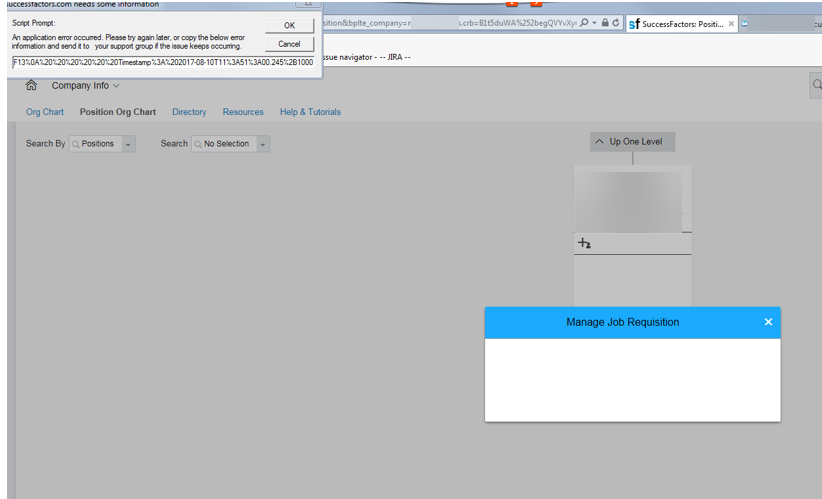Close the Script Prompt dialog window
The image size is (822, 499).
[x=308, y=3]
